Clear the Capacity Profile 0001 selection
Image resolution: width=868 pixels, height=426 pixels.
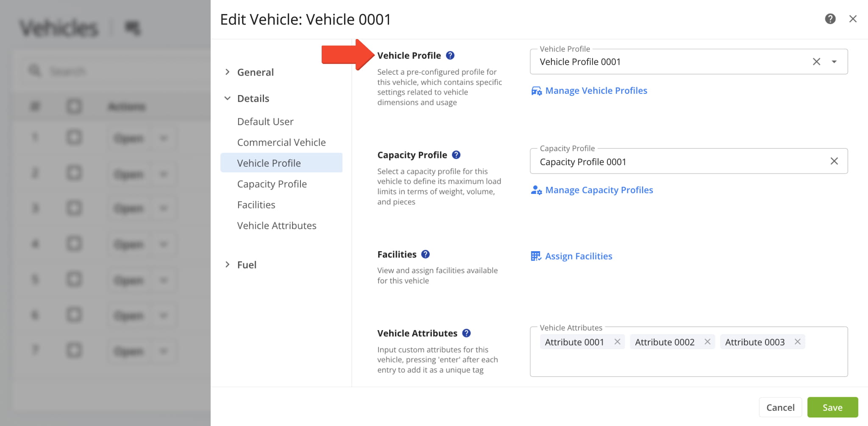point(834,161)
